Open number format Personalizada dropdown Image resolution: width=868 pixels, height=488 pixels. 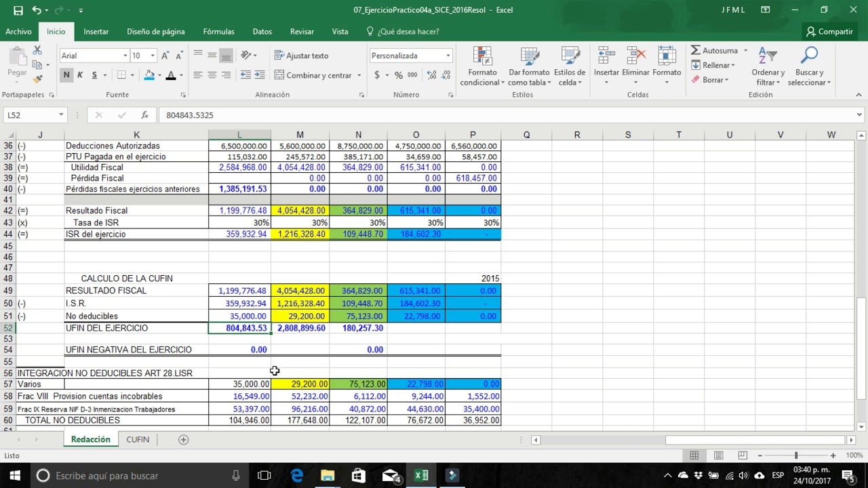pyautogui.click(x=448, y=56)
